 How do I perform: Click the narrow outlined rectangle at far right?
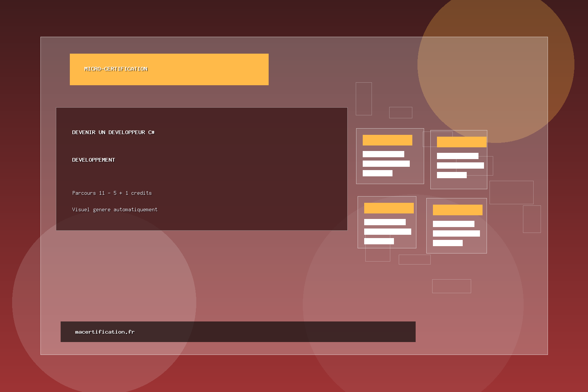tap(532, 219)
